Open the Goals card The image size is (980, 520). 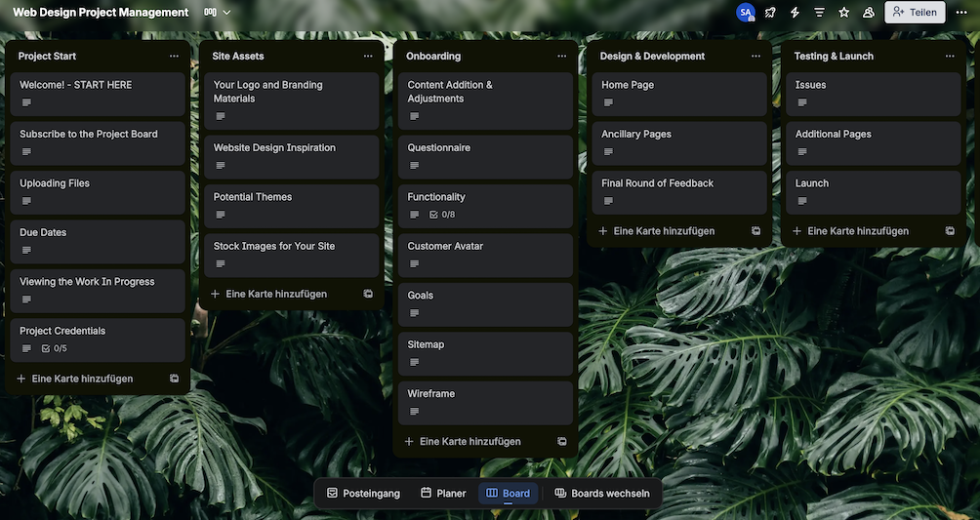coord(486,305)
